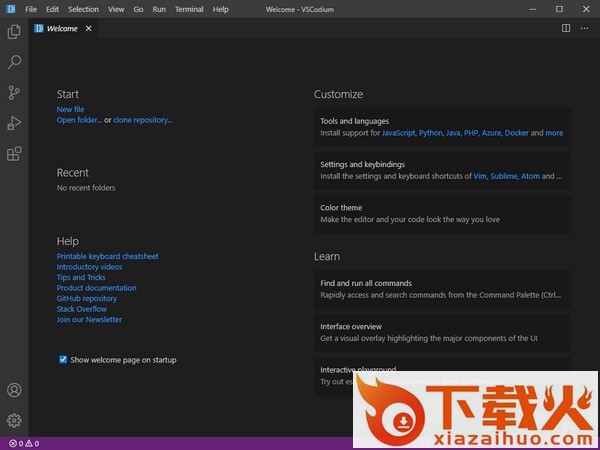The image size is (600, 450).
Task: Open the Source Control view
Action: [14, 93]
